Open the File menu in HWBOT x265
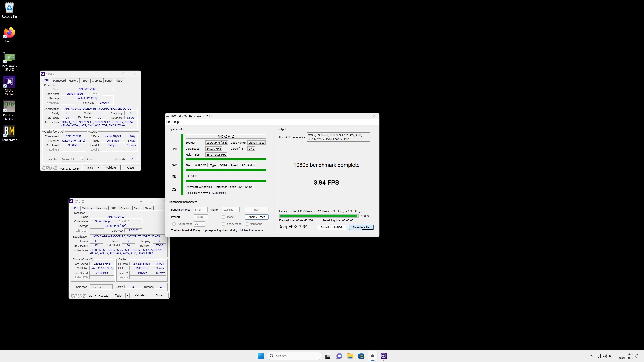The image size is (644, 362). tap(168, 122)
